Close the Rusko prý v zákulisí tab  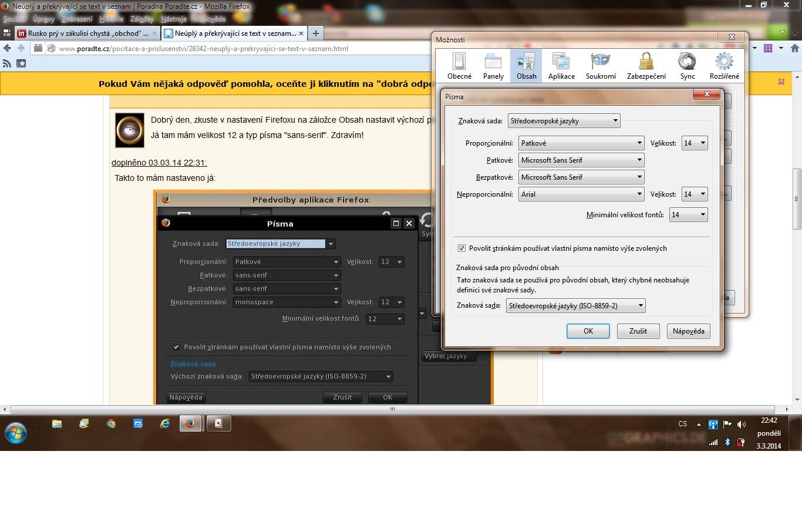[154, 33]
